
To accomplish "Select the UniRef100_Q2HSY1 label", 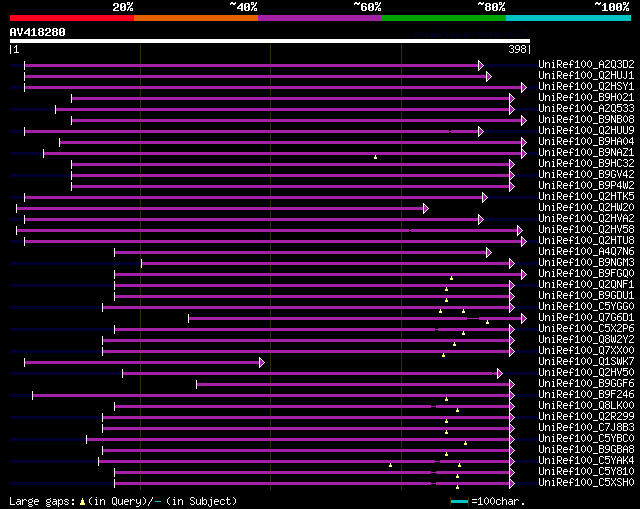I will click(x=586, y=87).
